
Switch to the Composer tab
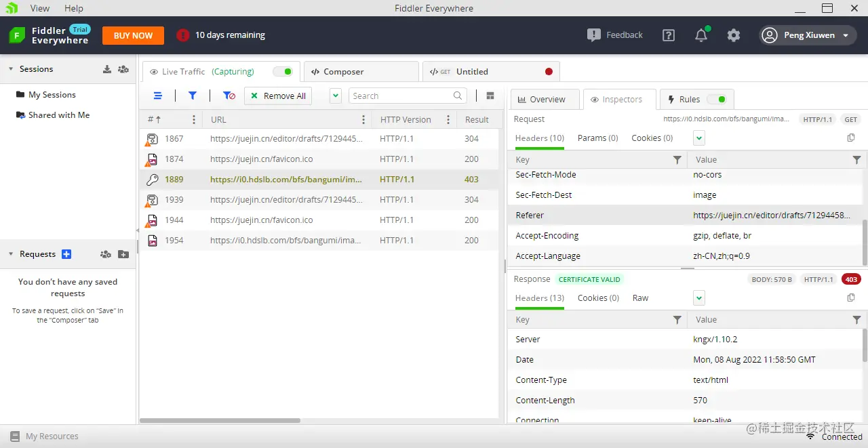coord(361,72)
